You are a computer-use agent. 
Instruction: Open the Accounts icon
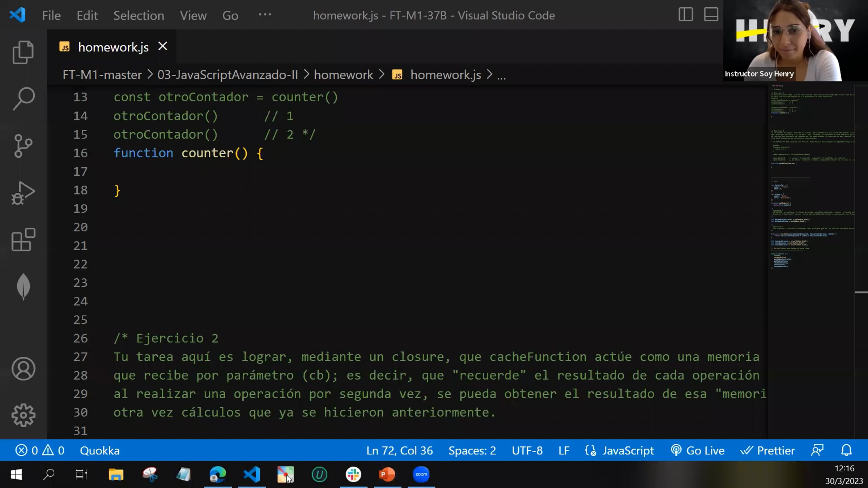tap(23, 369)
